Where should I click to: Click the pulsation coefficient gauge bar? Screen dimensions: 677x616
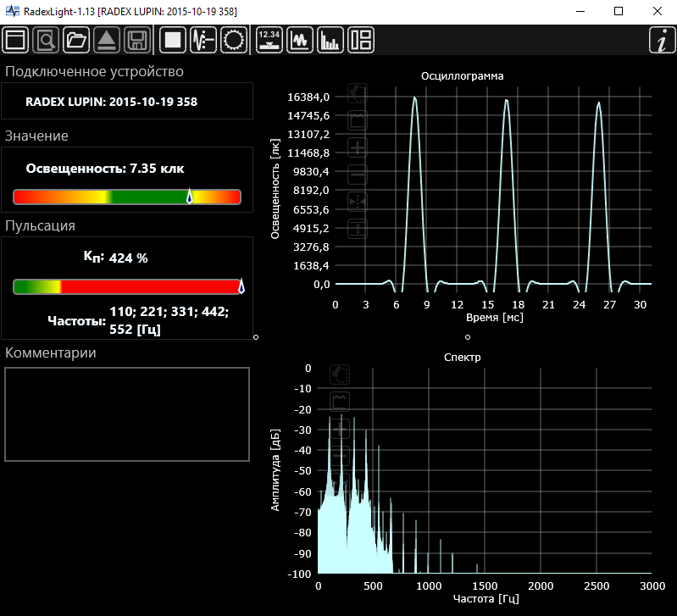(x=127, y=286)
